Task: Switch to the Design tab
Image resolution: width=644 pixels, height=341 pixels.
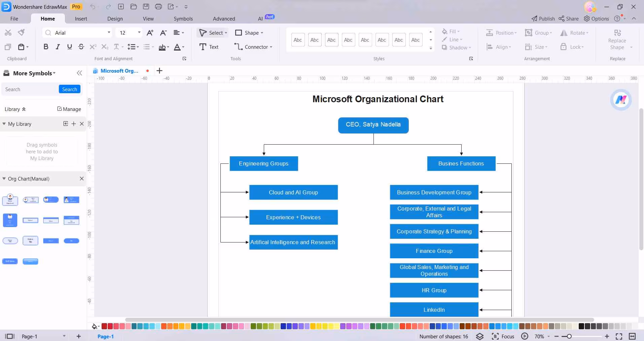Action: coord(115,19)
